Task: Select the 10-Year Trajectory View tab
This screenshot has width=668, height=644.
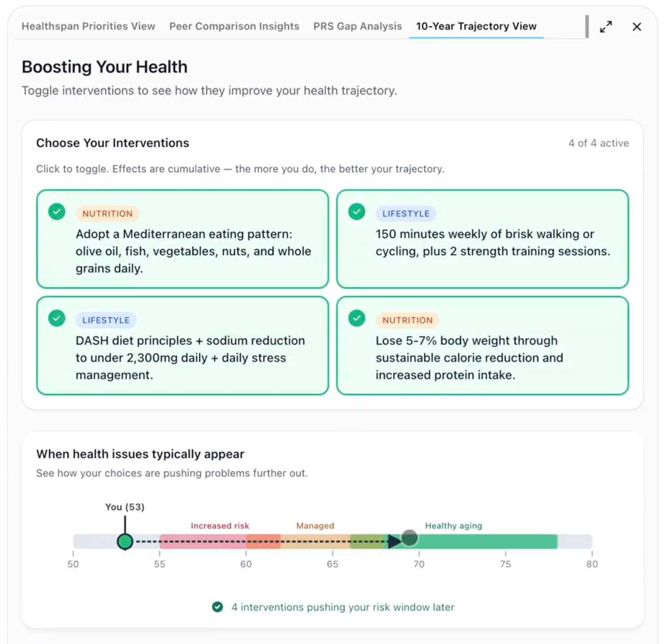Action: coord(476,26)
